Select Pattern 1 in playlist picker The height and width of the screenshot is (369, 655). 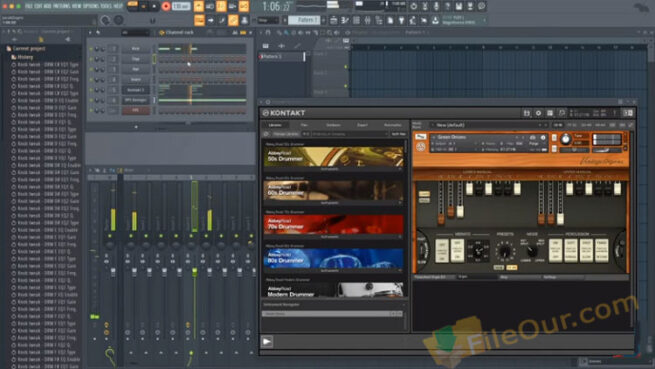click(x=281, y=56)
